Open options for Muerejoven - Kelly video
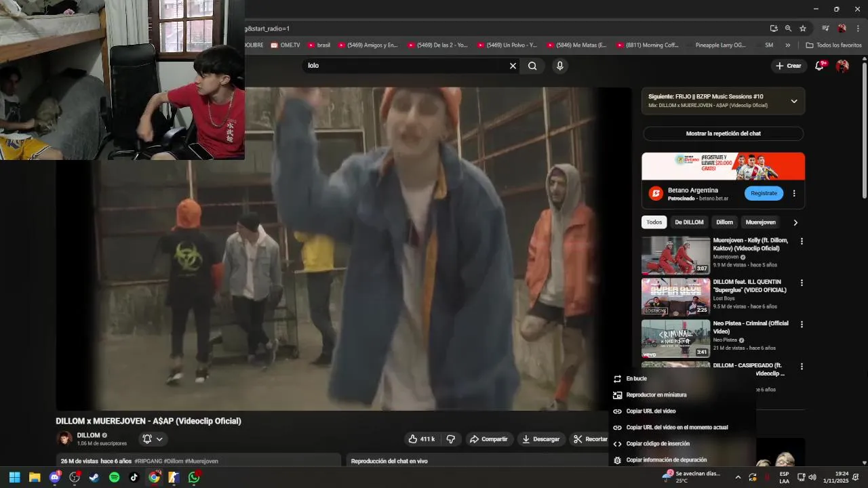Image resolution: width=868 pixels, height=488 pixels. click(802, 241)
